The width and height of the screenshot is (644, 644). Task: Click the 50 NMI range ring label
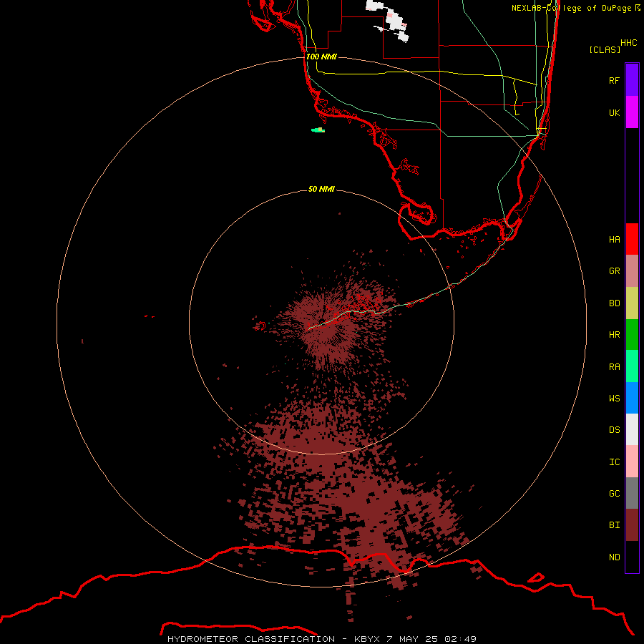click(321, 189)
